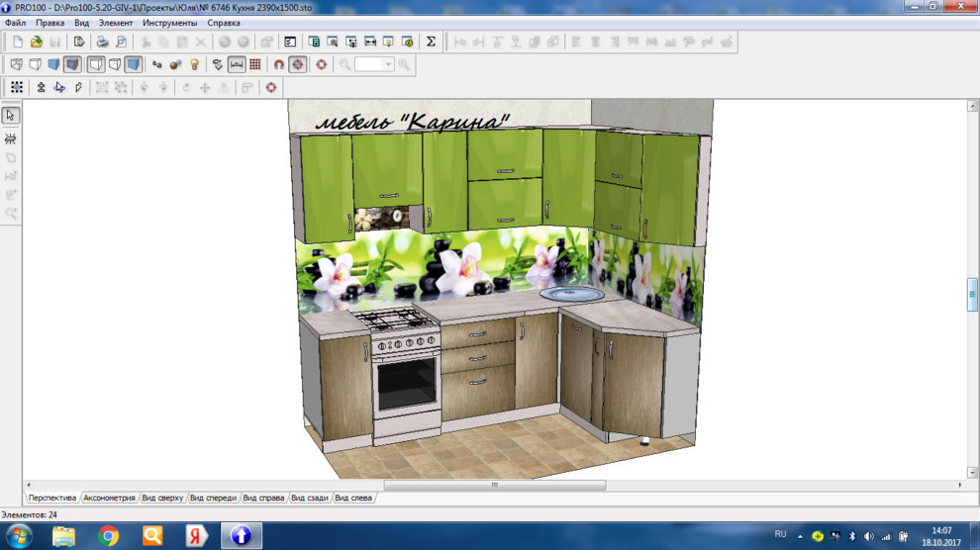The width and height of the screenshot is (980, 550).
Task: Open the Вид слева view tab
Action: click(x=353, y=498)
